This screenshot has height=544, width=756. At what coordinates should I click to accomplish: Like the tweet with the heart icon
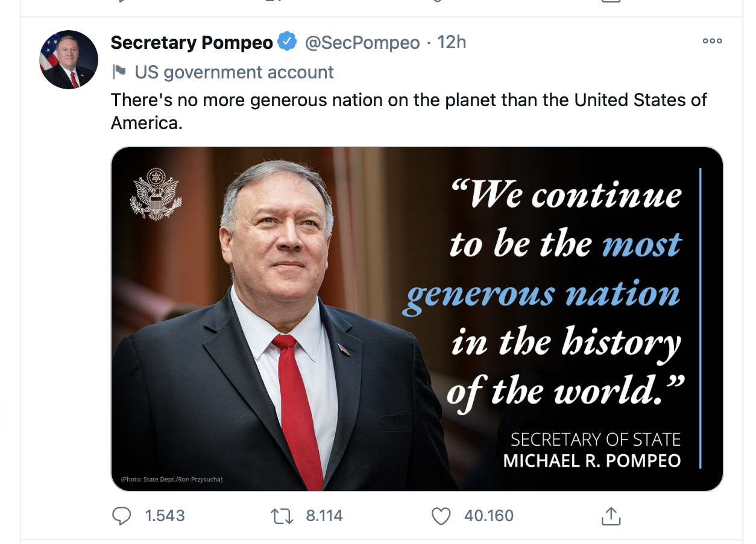click(442, 516)
